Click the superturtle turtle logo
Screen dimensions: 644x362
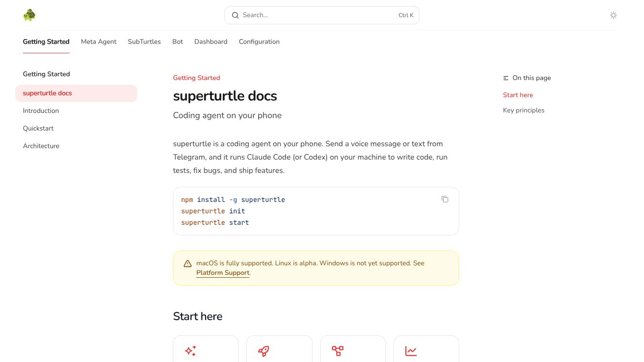[x=29, y=15]
